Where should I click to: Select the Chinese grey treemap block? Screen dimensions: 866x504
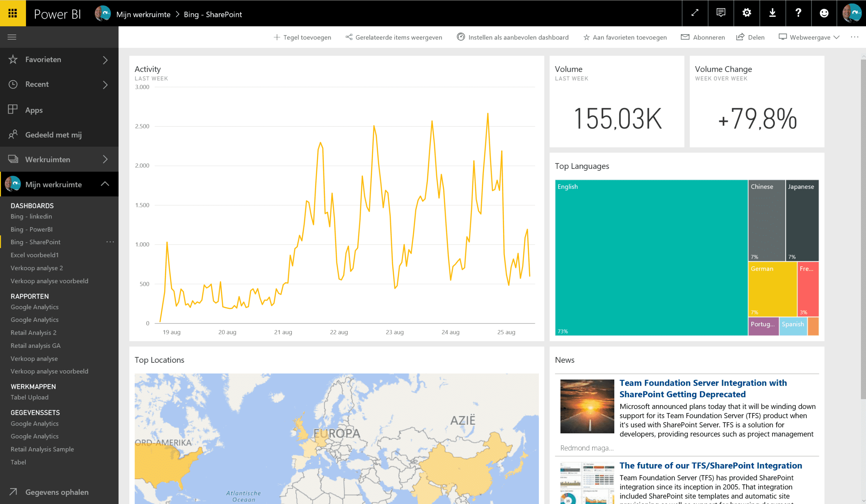point(767,220)
